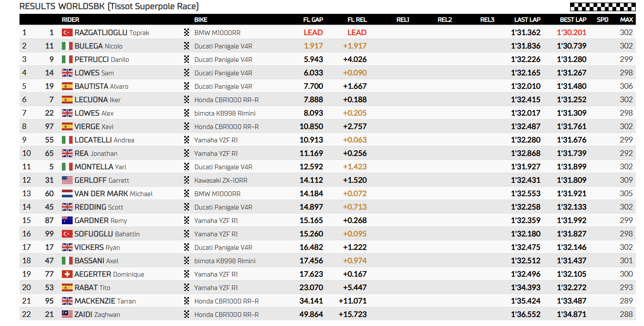
Task: Click bimota KB998 Rimini in Lowes Alex row
Action: 225,113
